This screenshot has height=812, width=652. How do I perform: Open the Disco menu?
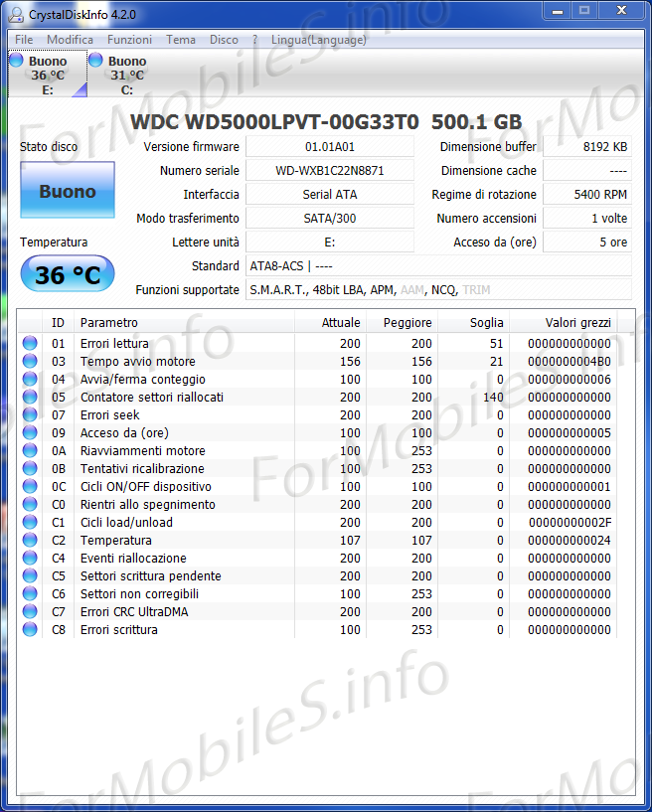click(224, 40)
